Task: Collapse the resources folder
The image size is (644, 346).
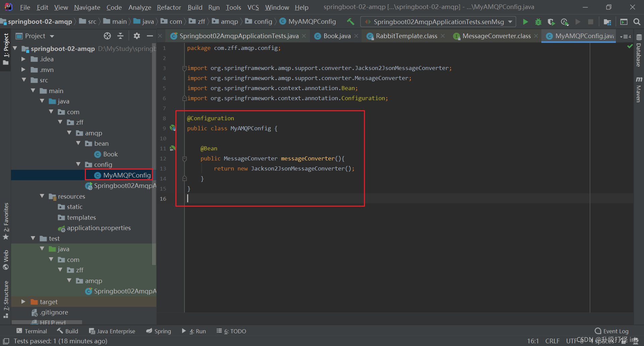Action: (x=42, y=196)
